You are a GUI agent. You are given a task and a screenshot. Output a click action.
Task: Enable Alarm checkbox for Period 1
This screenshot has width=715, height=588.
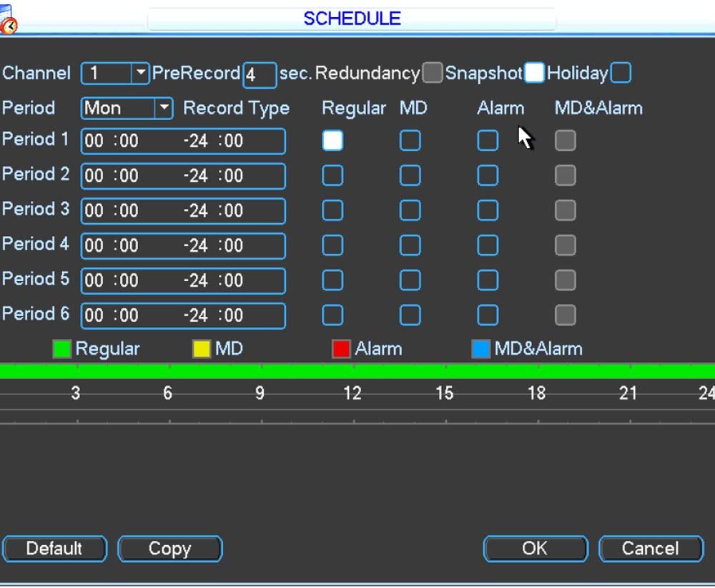click(x=488, y=140)
